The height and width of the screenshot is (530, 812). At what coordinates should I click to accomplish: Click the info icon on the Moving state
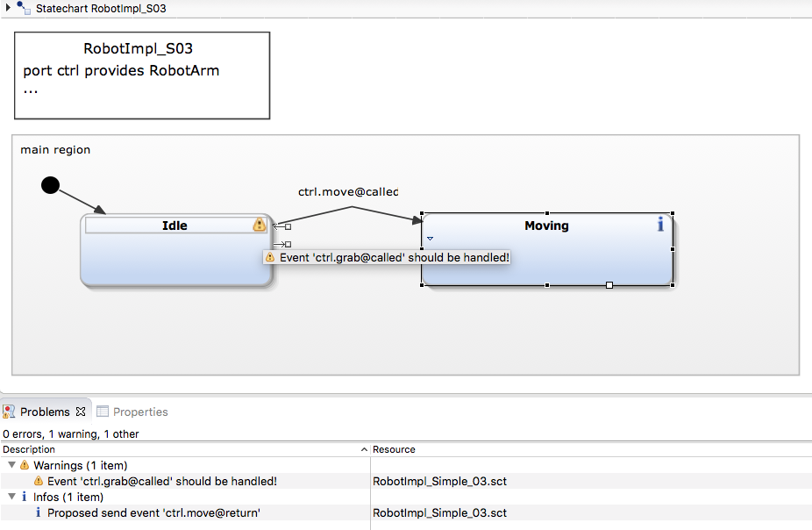click(660, 225)
